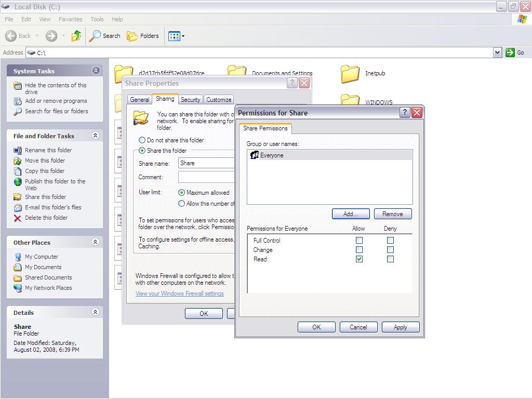Collapse the Details panel
This screenshot has height=399, width=532.
pyautogui.click(x=96, y=312)
